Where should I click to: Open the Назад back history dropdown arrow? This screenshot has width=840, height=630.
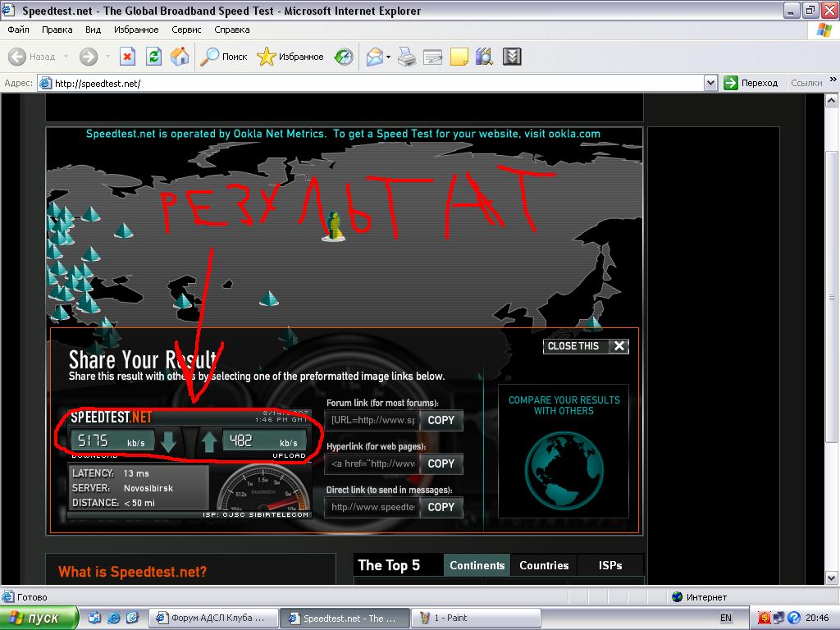[x=66, y=57]
